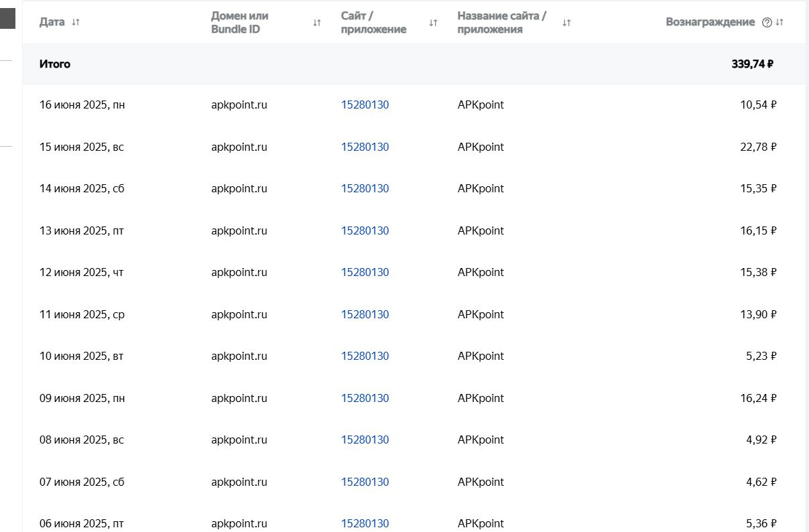Select reward value 10,54 ₽
The width and height of the screenshot is (809, 532).
758,105
